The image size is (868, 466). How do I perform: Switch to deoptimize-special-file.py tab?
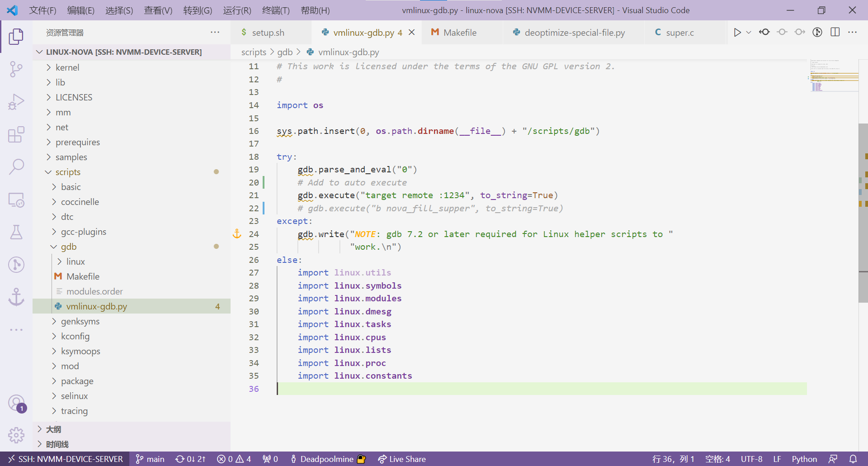[x=574, y=32]
